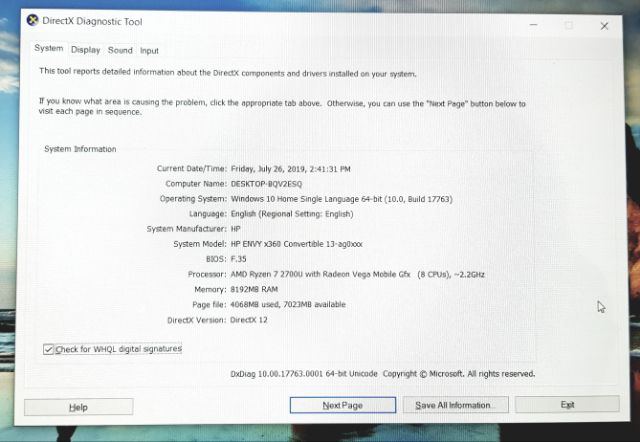The width and height of the screenshot is (640, 442).
Task: Click the 8192MB RAM memory value
Action: click(254, 289)
